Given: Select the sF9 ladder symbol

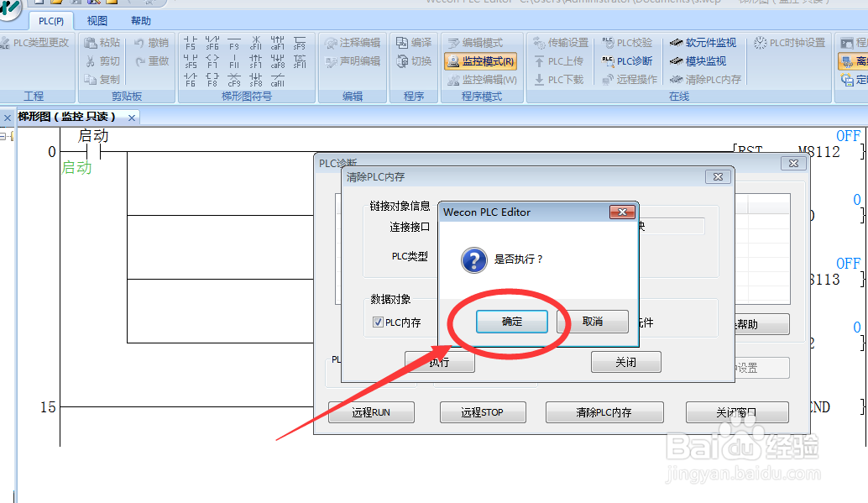Looking at the screenshot, I should pos(300,43).
